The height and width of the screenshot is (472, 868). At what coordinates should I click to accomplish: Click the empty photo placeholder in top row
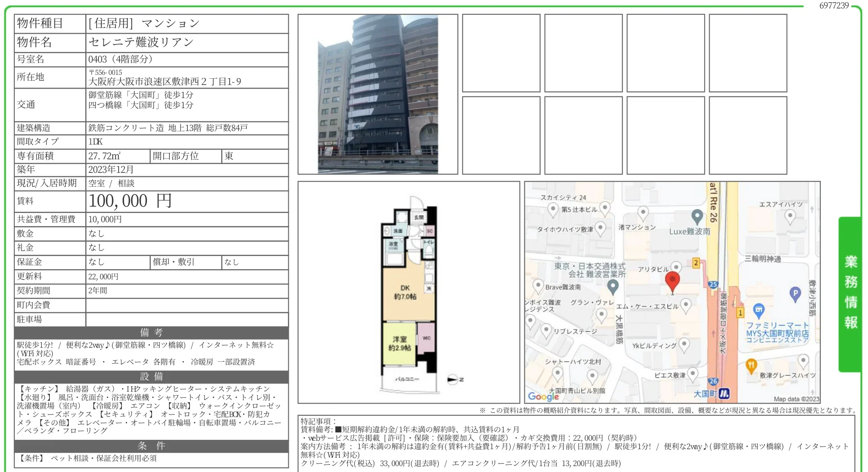click(x=500, y=53)
